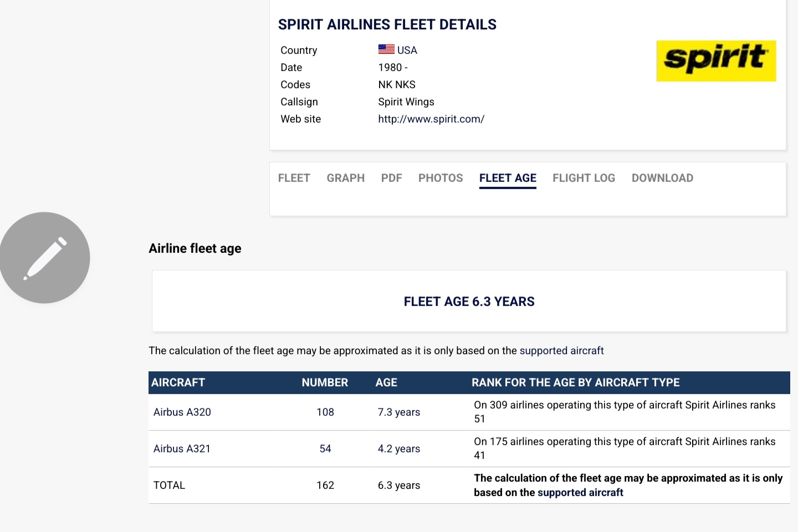Click the 6.3 years total age cell
Image resolution: width=798 pixels, height=532 pixels.
tap(399, 485)
